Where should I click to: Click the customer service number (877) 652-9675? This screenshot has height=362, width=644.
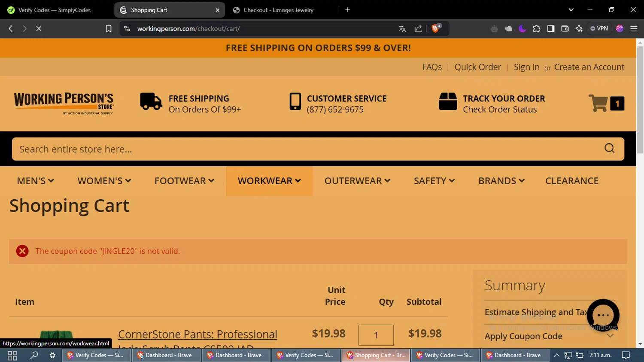tap(335, 110)
